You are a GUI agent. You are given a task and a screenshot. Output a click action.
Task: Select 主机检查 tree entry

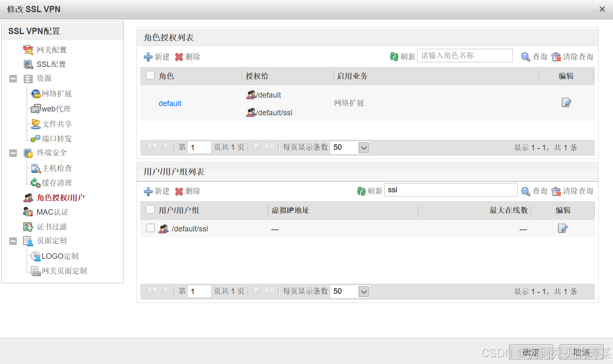57,168
